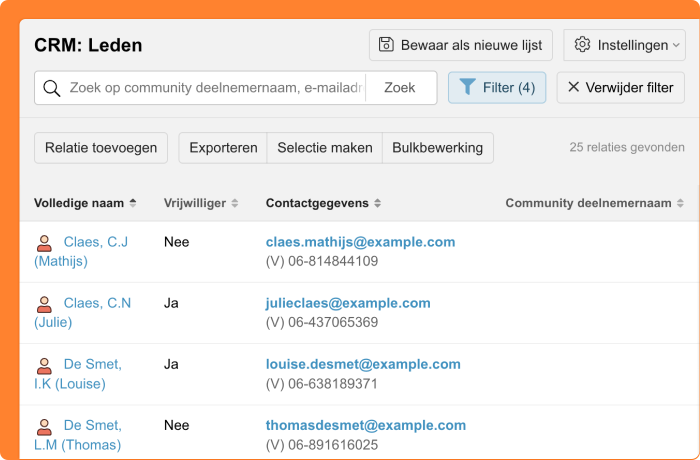Click the magnifying glass search icon

[x=51, y=88]
